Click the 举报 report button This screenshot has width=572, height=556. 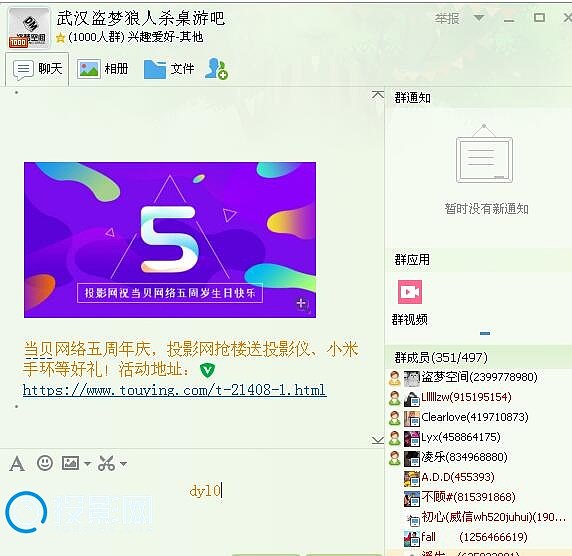point(447,18)
